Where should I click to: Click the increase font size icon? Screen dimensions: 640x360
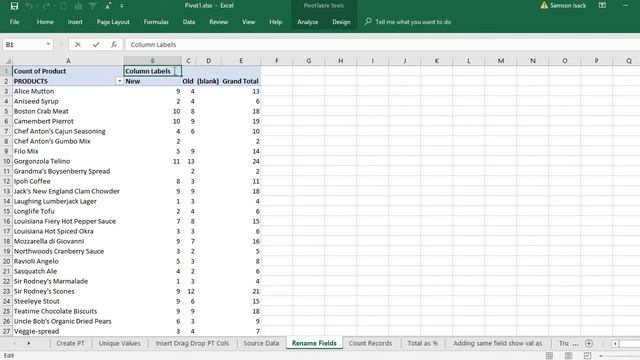tap(108, 6)
